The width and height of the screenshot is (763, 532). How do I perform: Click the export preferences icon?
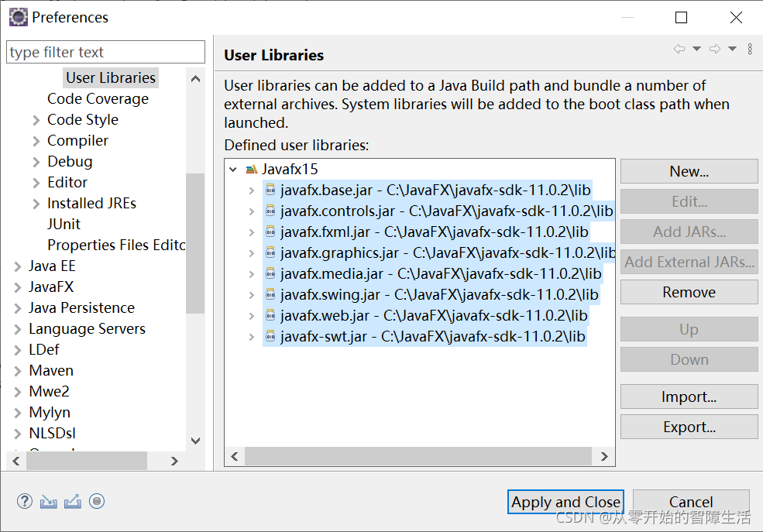tap(73, 501)
